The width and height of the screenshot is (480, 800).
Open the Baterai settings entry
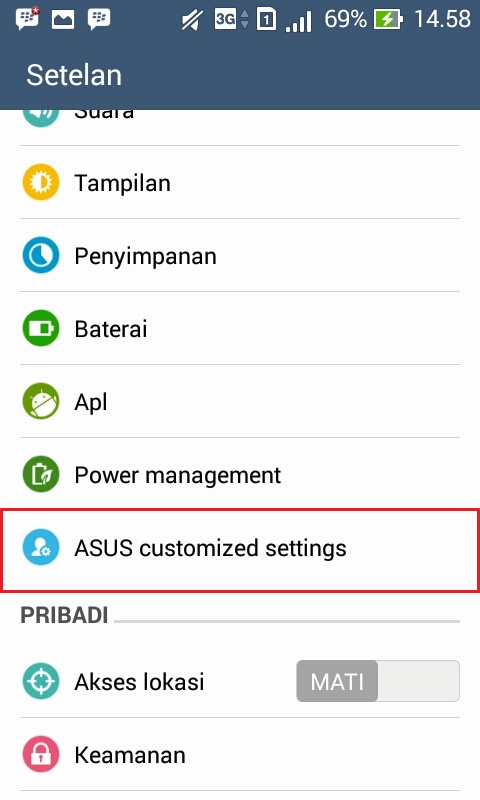point(240,328)
